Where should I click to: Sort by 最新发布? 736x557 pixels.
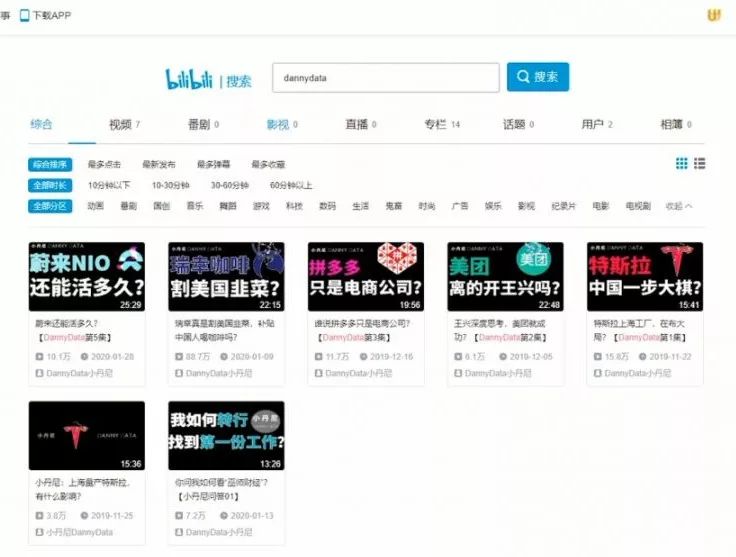pos(159,165)
